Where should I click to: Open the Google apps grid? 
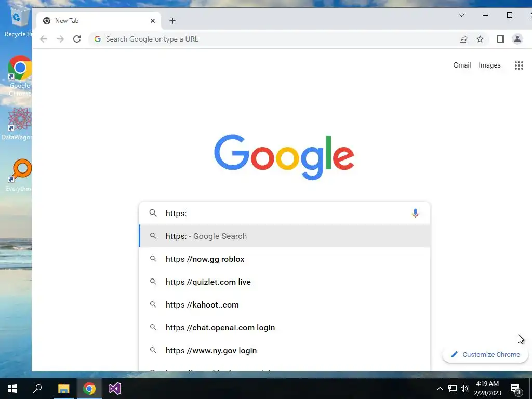[x=519, y=65]
